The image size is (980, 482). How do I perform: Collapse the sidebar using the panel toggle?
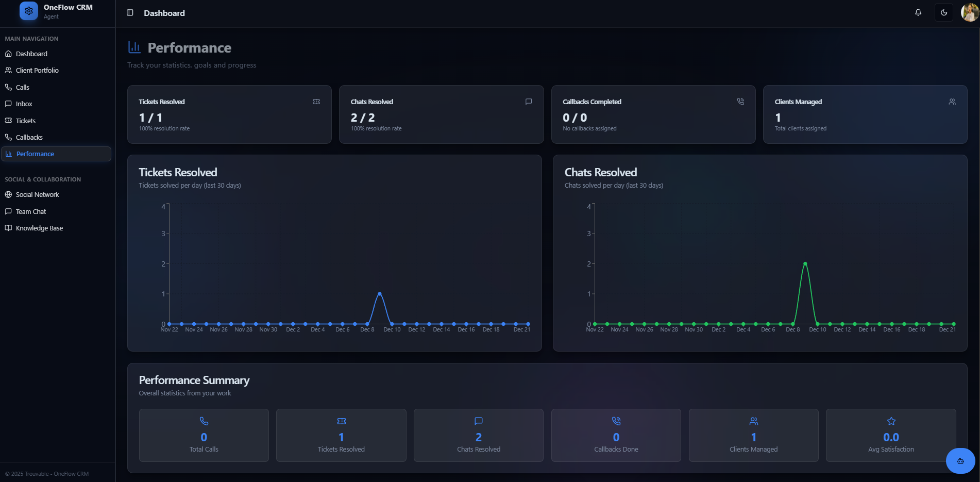point(129,12)
